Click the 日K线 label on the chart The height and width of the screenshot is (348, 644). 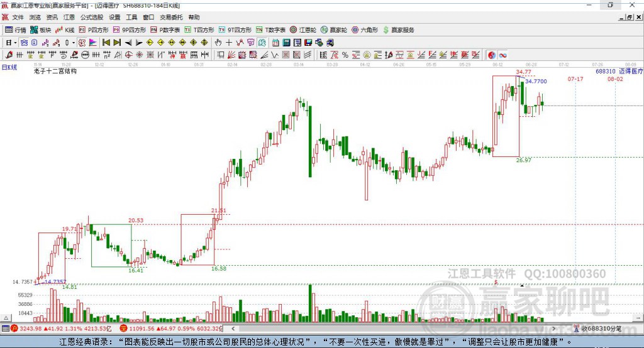point(9,67)
